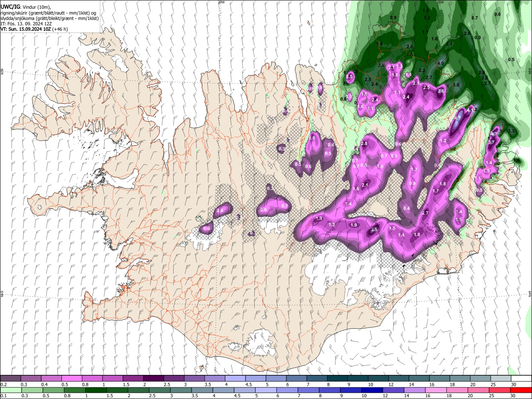Pick the violet 12 mm rain legend swatch
532x399 pixels.
393,390
